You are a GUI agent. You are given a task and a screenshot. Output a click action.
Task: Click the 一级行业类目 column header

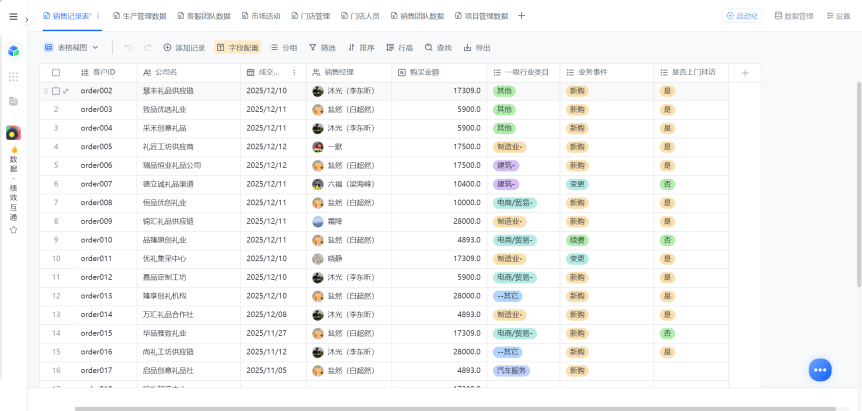pos(523,73)
